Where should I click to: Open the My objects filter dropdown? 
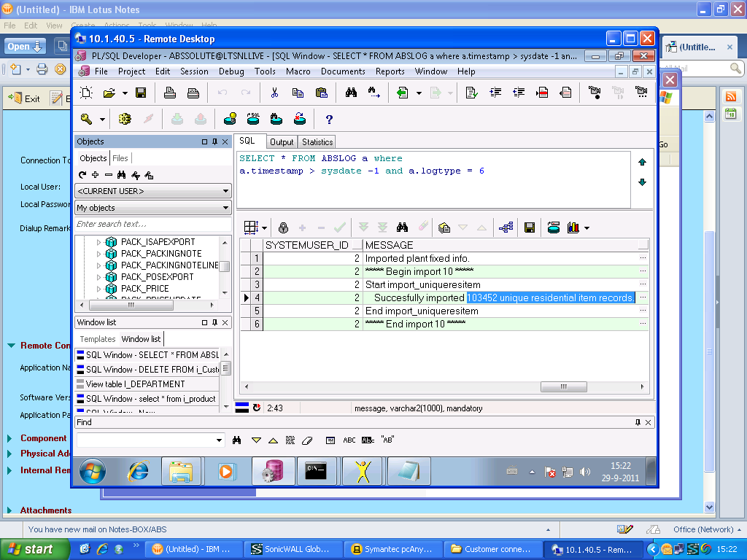tap(225, 208)
